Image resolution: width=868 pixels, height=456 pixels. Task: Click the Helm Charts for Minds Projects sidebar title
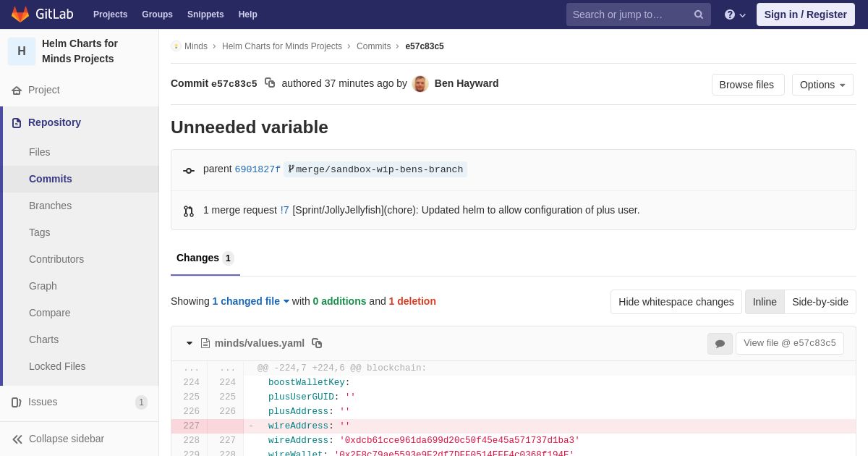[80, 51]
